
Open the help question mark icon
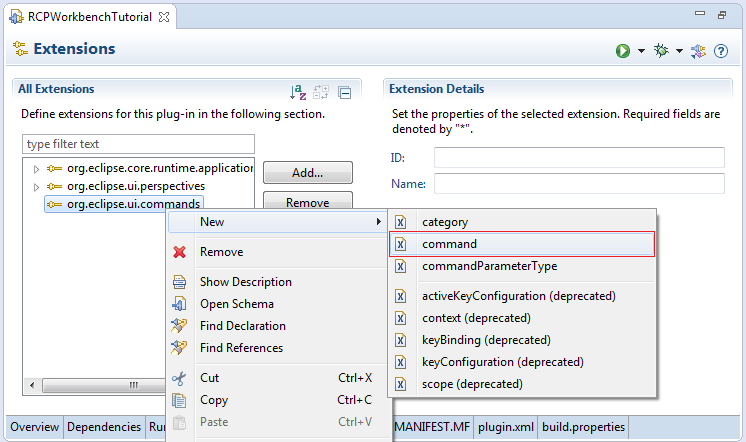tap(721, 50)
